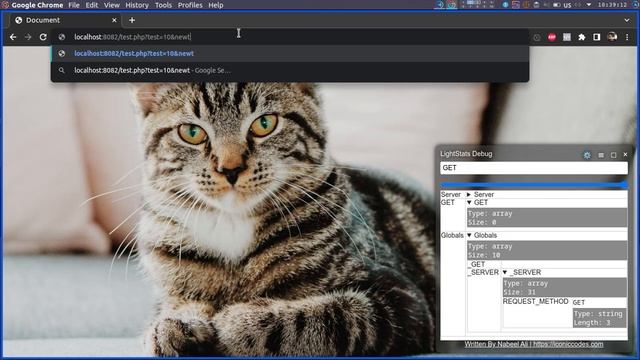Open the Profiles menu
The width and height of the screenshot is (640, 360).
point(190,5)
